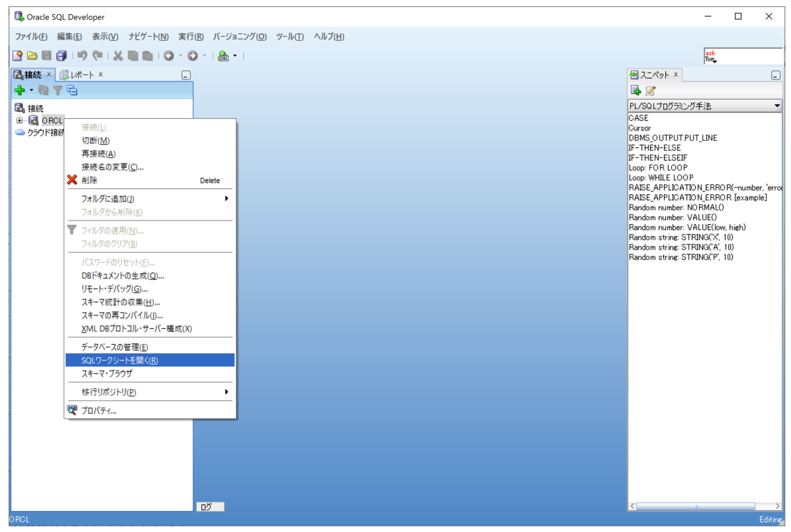Image resolution: width=791 pixels, height=532 pixels.
Task: Close the レポート tab
Action: [100, 75]
